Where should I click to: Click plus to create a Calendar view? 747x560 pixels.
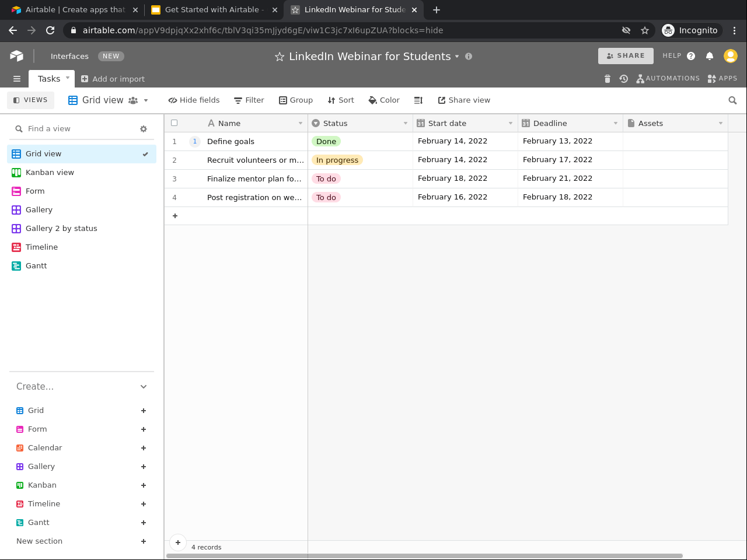144,448
